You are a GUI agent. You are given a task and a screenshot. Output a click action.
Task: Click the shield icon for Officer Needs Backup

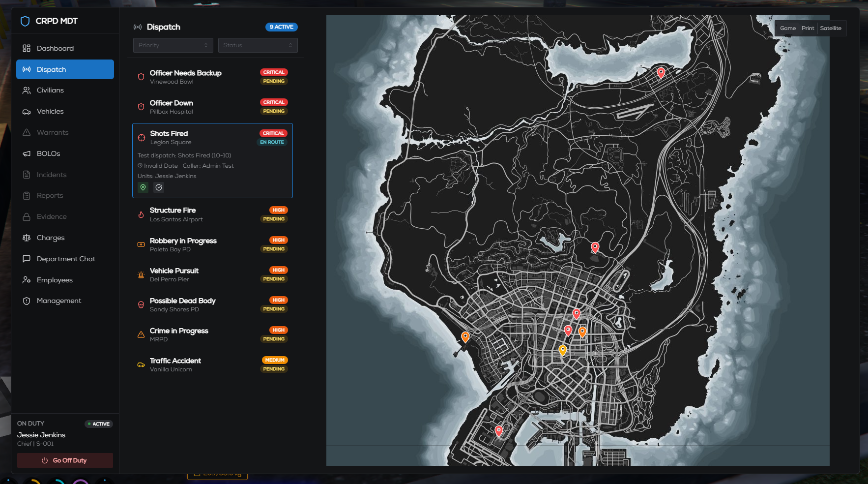point(141,77)
